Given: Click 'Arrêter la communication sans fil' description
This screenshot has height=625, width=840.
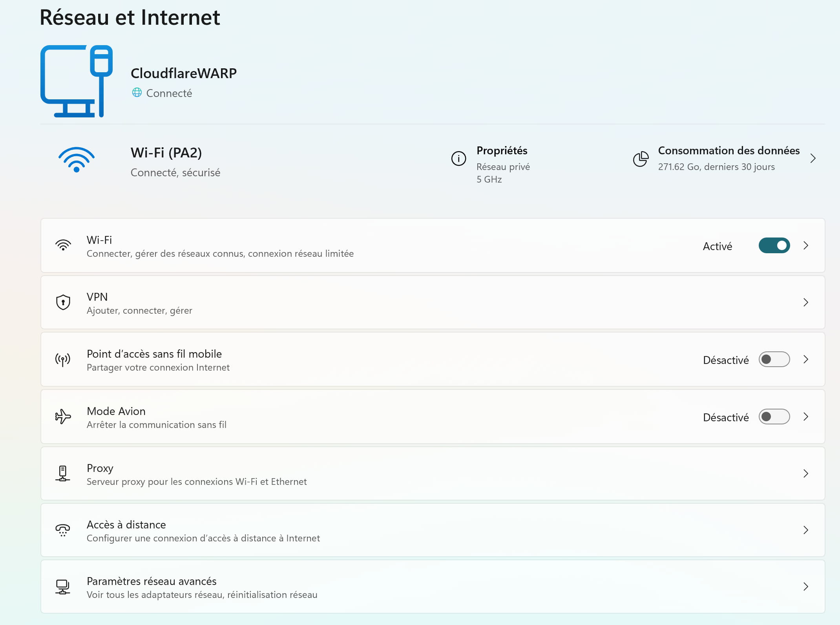Looking at the screenshot, I should (x=156, y=425).
